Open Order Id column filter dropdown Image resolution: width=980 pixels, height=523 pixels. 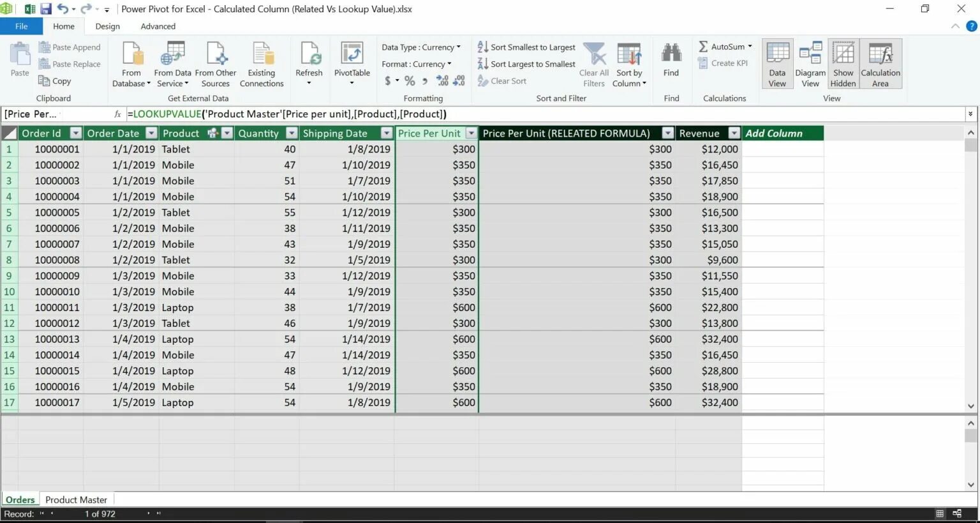[x=75, y=133]
